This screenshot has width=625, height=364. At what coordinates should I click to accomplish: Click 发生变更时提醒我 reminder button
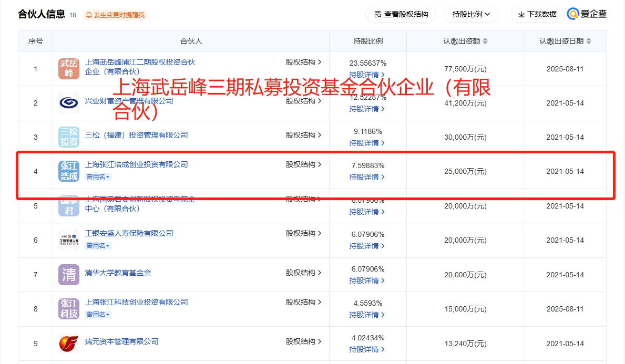115,15
